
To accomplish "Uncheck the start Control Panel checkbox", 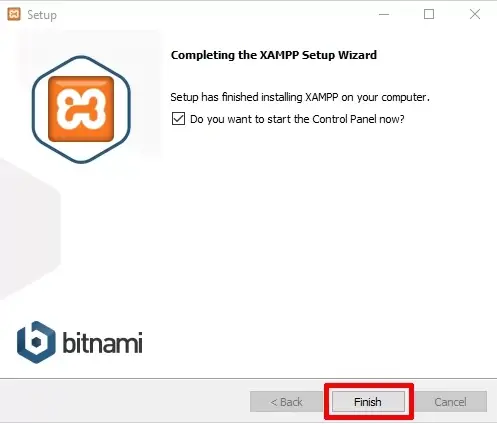I will point(178,119).
